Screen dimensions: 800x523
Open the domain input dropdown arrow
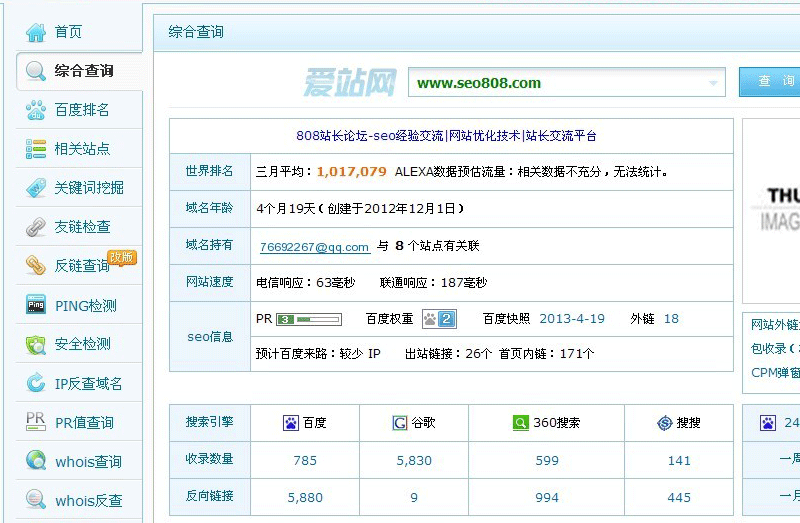point(713,83)
